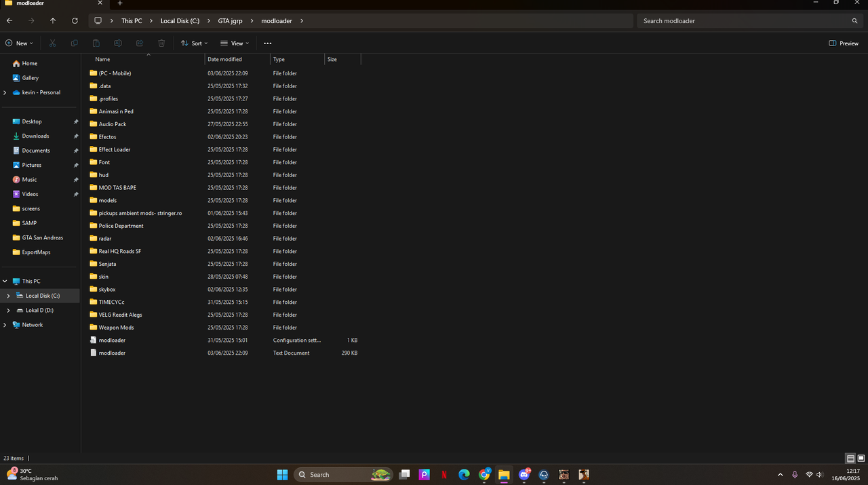Click the chevron after modloader in breadcrumb
The height and width of the screenshot is (485, 868).
[x=302, y=21]
